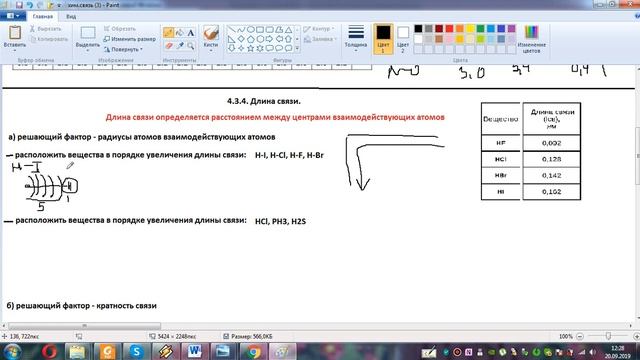Switch to the Вид (View) tab
640x360 pixels.
tap(71, 16)
